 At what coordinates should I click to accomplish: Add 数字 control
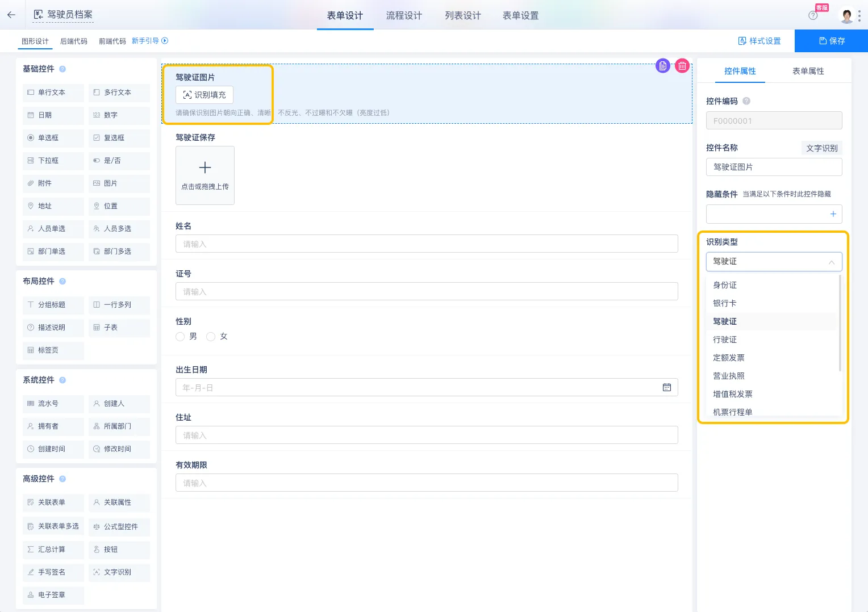click(119, 115)
